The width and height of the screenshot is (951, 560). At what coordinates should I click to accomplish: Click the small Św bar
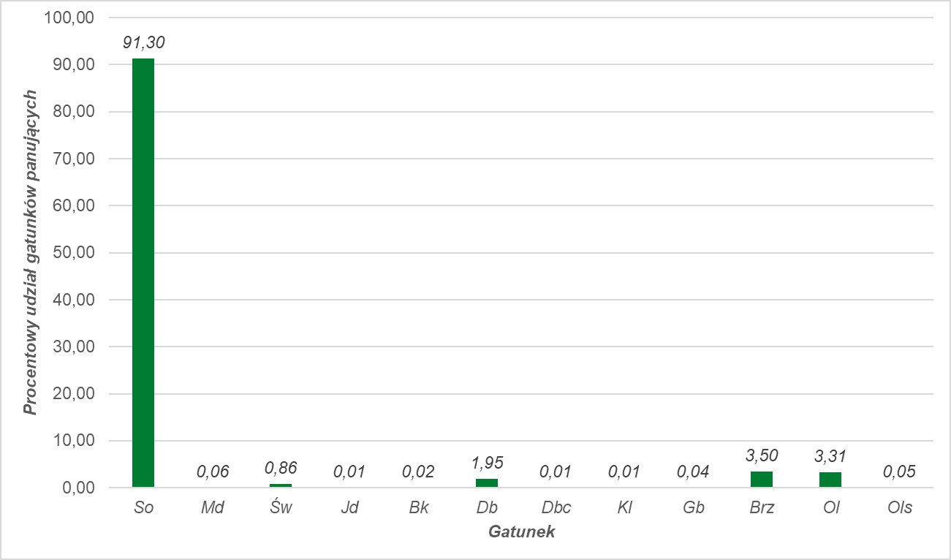tap(281, 485)
